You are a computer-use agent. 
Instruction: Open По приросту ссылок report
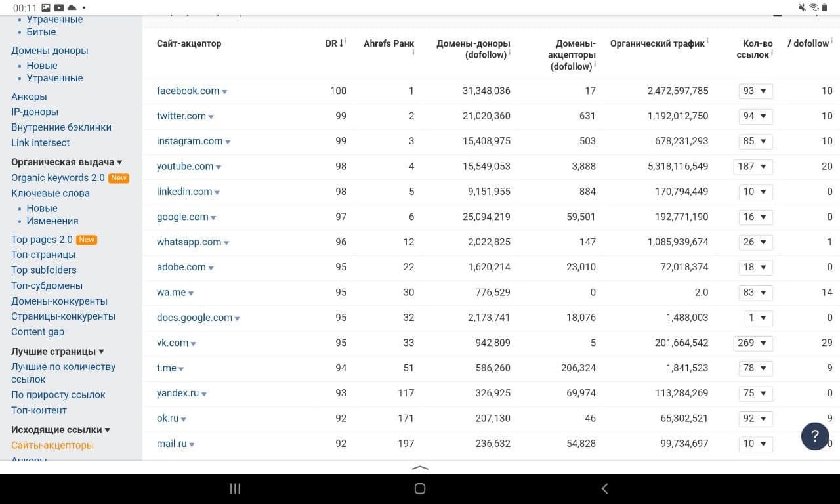click(x=58, y=395)
